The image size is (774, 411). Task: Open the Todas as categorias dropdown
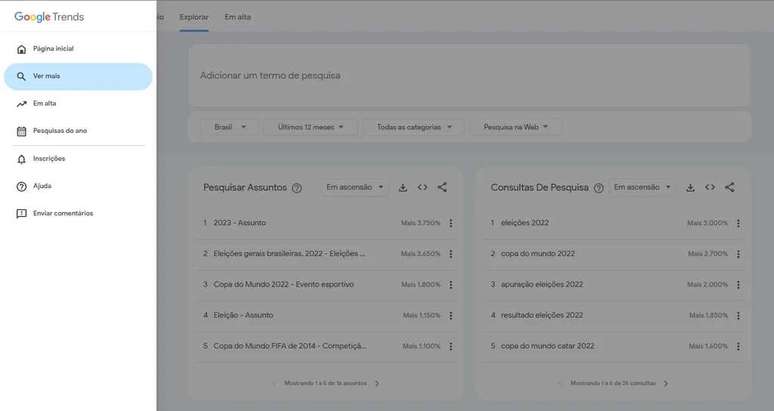click(414, 127)
